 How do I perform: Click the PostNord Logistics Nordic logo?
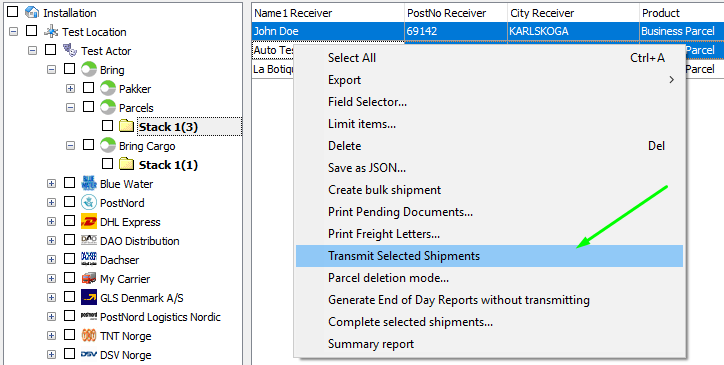point(89,316)
